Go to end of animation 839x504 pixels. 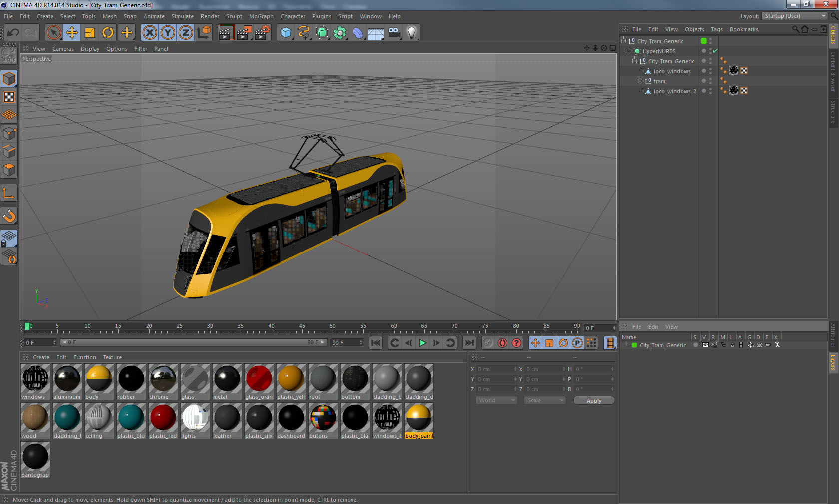469,343
